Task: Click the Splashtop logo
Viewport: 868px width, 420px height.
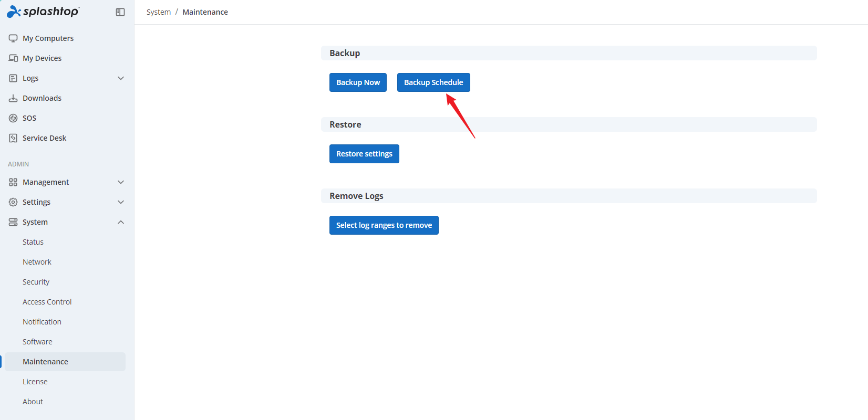Action: click(x=43, y=12)
